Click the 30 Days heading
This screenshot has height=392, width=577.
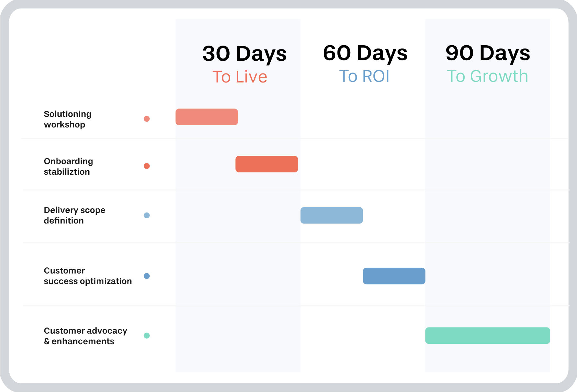[x=244, y=54]
